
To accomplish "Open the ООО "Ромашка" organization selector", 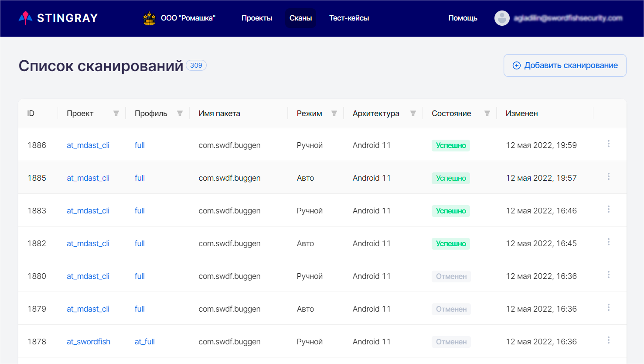I will pyautogui.click(x=179, y=18).
